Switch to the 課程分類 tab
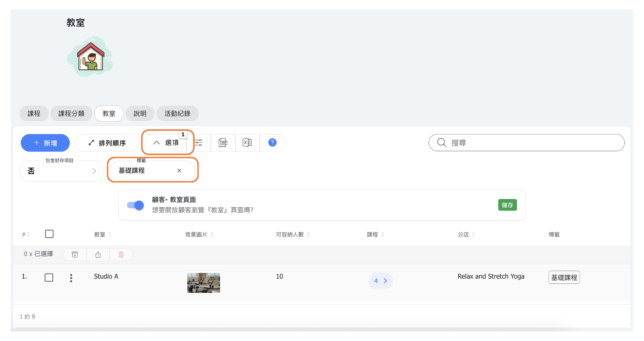This screenshot has height=341, width=644. (x=71, y=114)
